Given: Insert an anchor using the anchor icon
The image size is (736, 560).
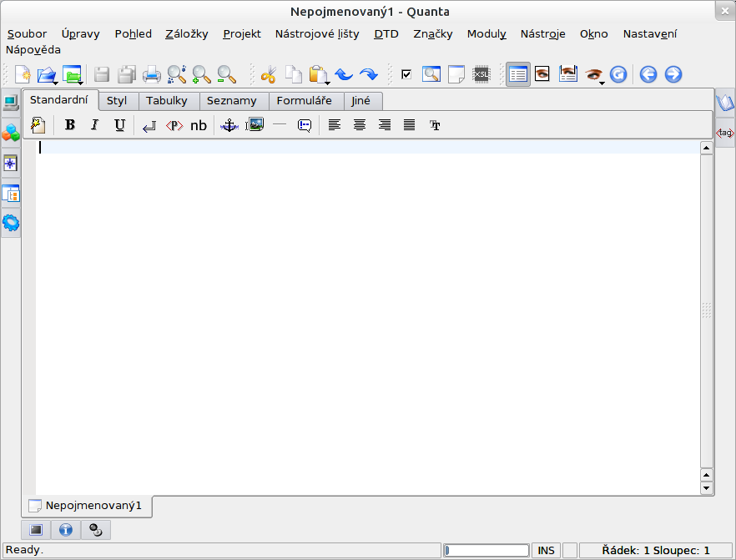Looking at the screenshot, I should [229, 125].
